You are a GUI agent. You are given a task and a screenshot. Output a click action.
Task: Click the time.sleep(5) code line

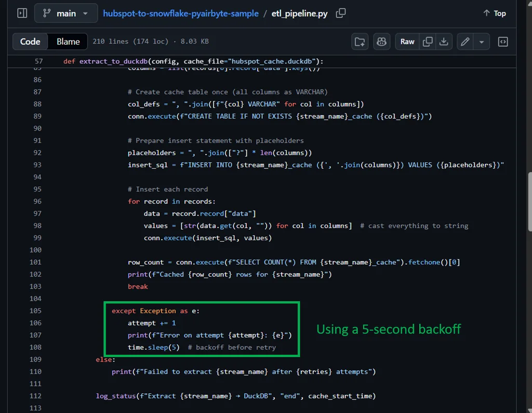click(x=154, y=347)
